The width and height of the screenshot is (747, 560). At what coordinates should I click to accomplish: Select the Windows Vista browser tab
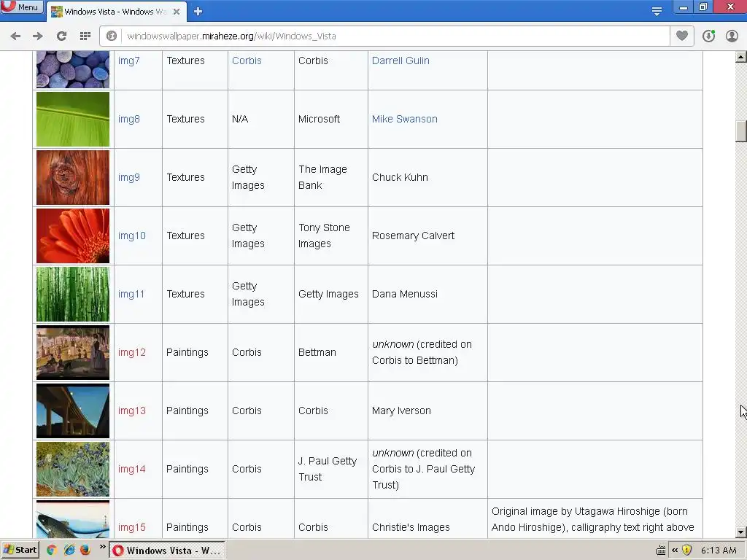pos(116,12)
